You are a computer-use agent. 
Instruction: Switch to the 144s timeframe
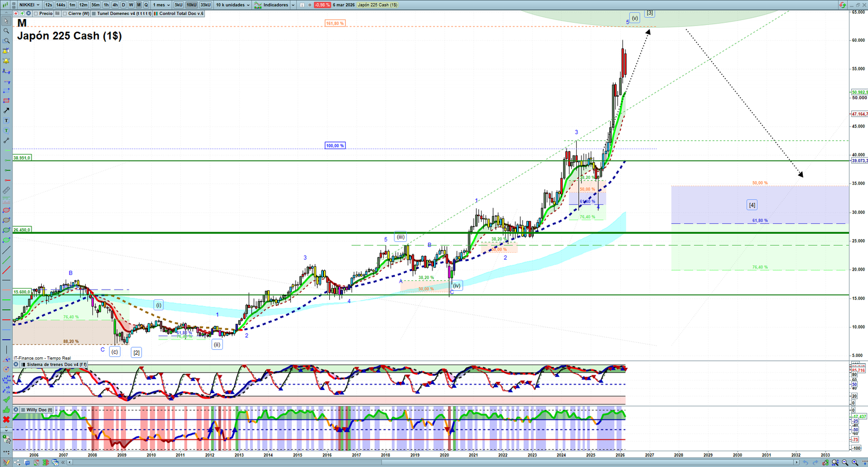[61, 5]
